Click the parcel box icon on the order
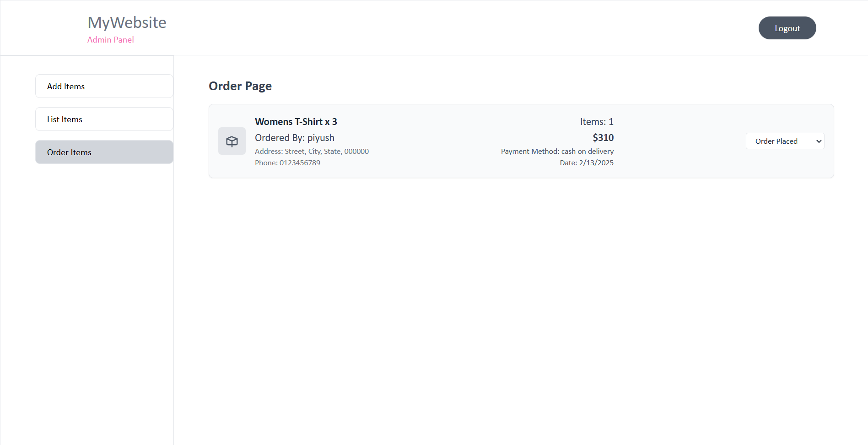The height and width of the screenshot is (445, 868). pos(232,141)
